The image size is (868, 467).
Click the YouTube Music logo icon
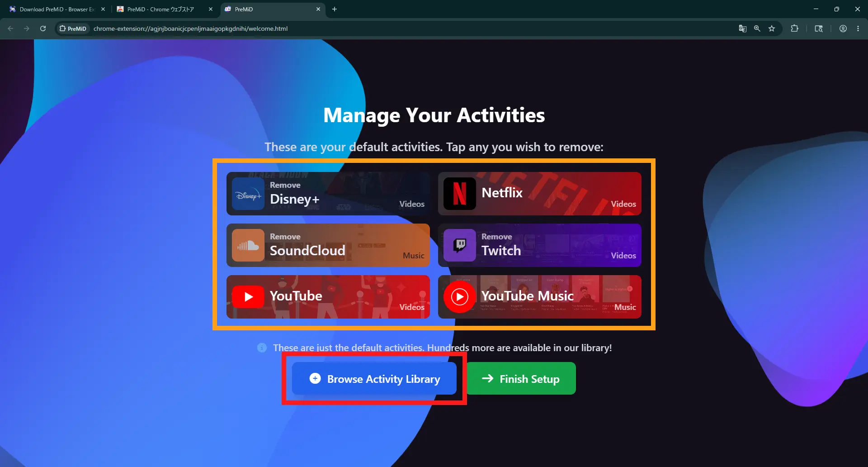[x=460, y=297]
